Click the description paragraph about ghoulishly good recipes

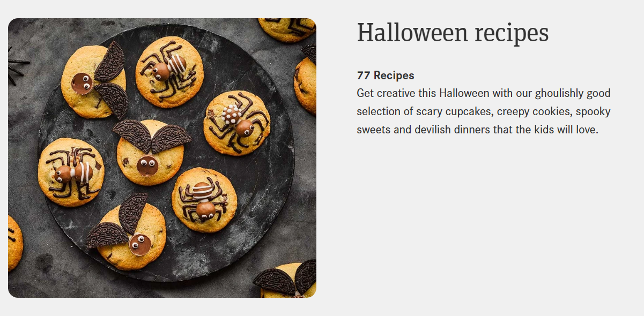click(x=484, y=111)
